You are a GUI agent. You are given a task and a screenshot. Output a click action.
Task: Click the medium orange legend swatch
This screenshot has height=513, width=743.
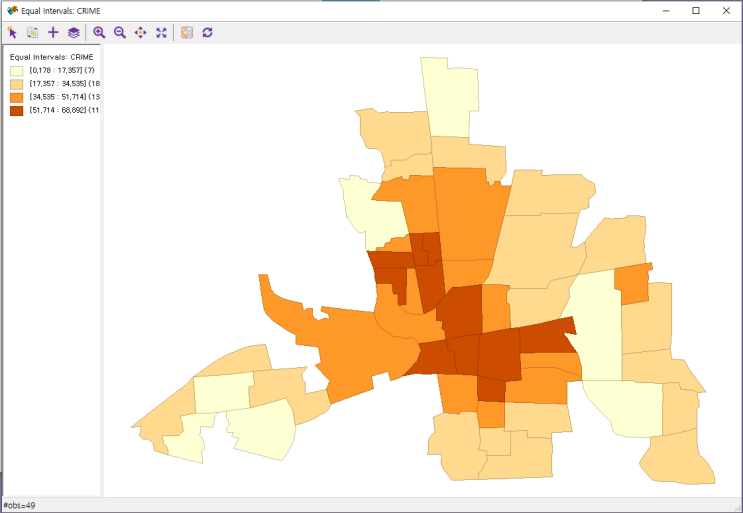coord(17,98)
